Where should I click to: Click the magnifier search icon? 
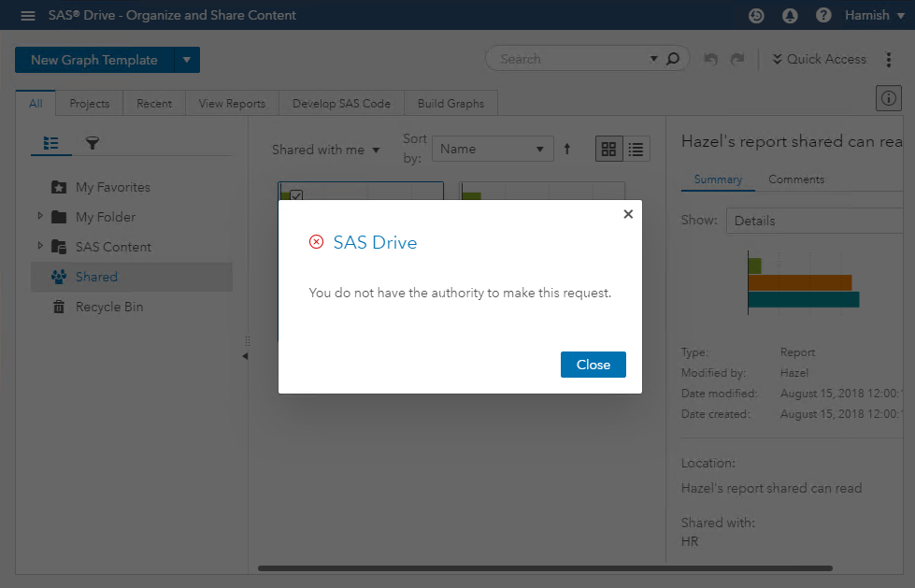[673, 59]
